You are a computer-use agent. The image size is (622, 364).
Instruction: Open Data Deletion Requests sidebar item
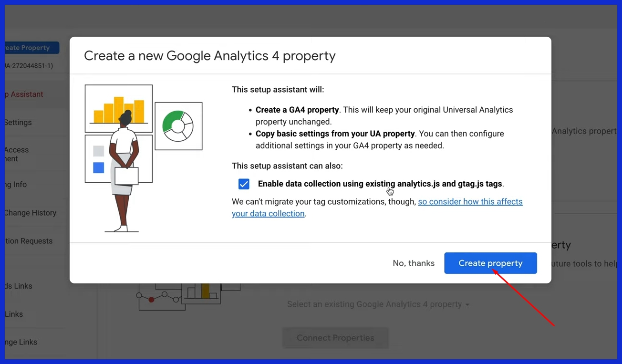[x=29, y=241]
